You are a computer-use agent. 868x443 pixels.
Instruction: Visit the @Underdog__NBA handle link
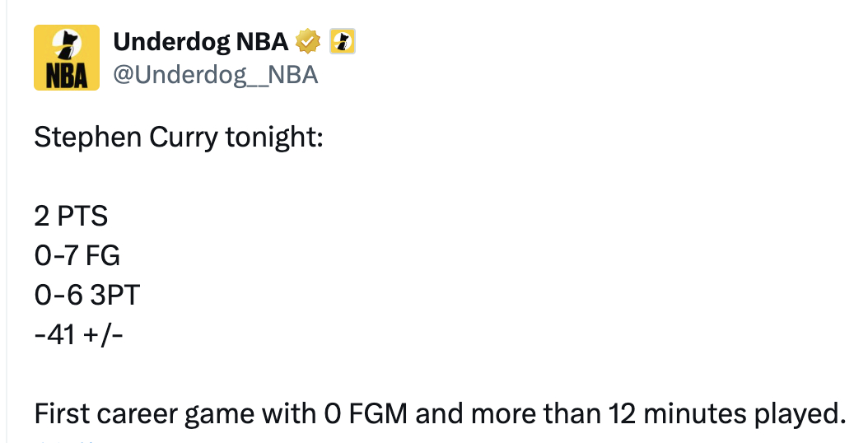click(215, 75)
